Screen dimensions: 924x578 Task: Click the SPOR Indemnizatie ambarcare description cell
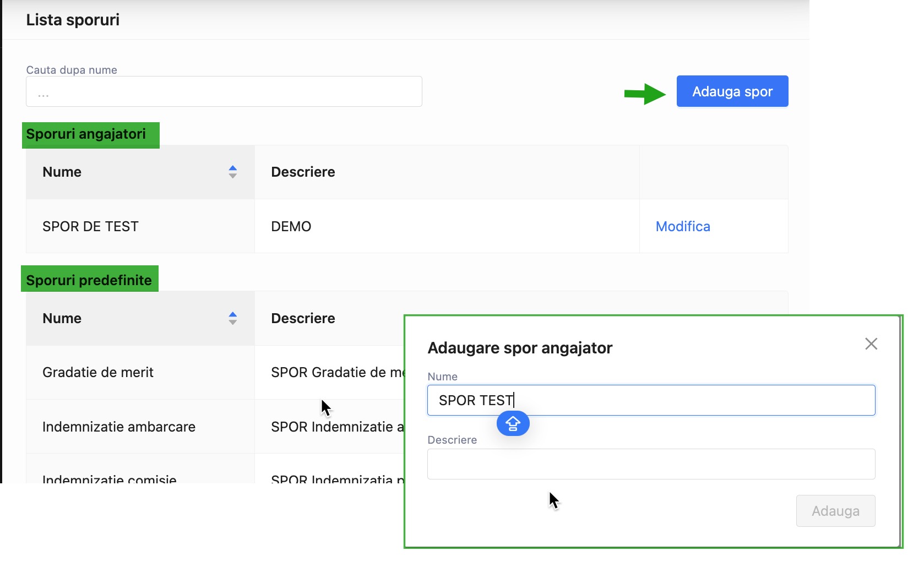pyautogui.click(x=329, y=427)
